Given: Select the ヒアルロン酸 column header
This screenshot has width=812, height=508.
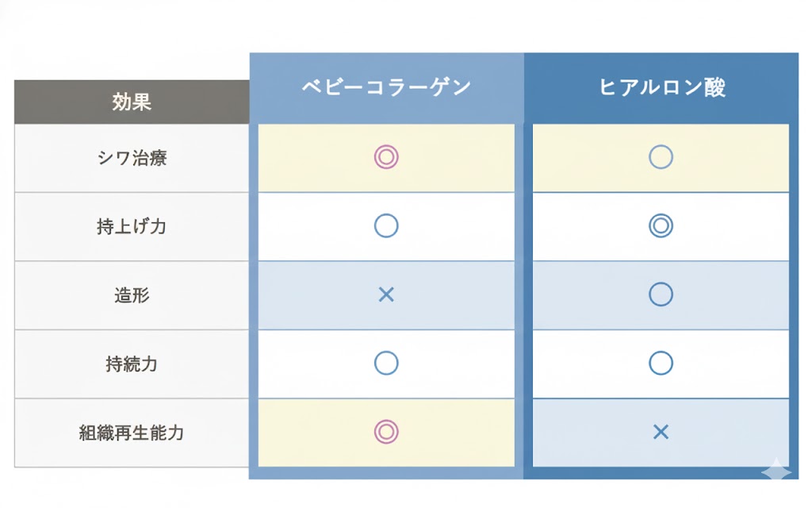Looking at the screenshot, I should [661, 87].
